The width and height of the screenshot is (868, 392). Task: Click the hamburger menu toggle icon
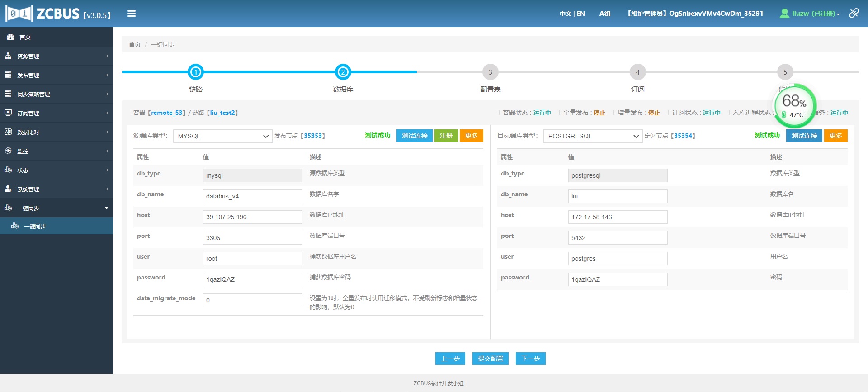pos(132,14)
